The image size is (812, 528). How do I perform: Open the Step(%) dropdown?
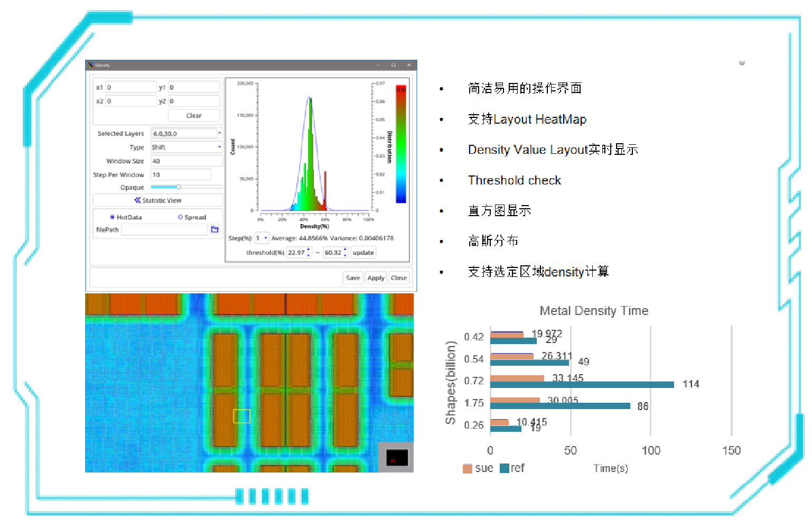tap(265, 238)
